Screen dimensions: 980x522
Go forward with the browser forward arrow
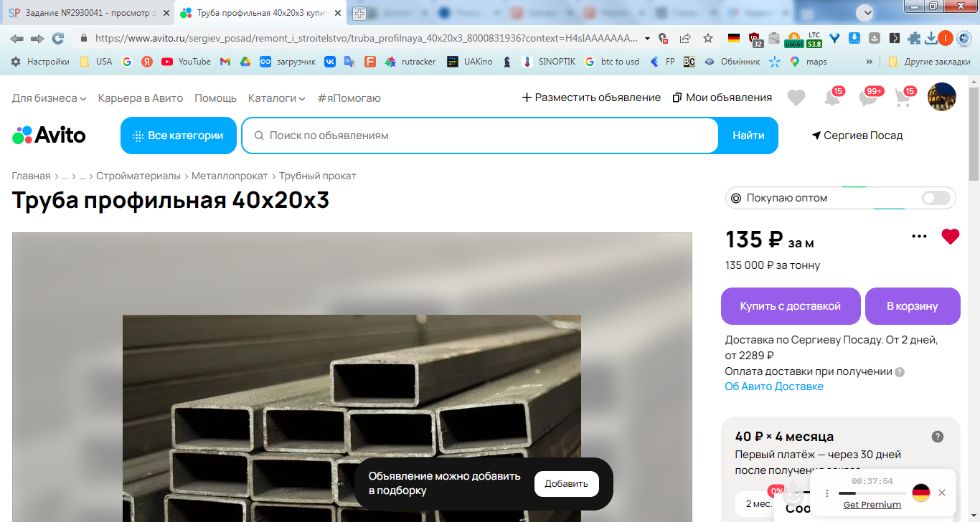click(x=37, y=38)
